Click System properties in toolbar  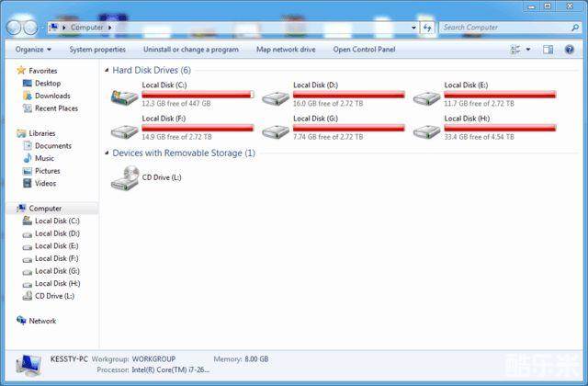(97, 49)
